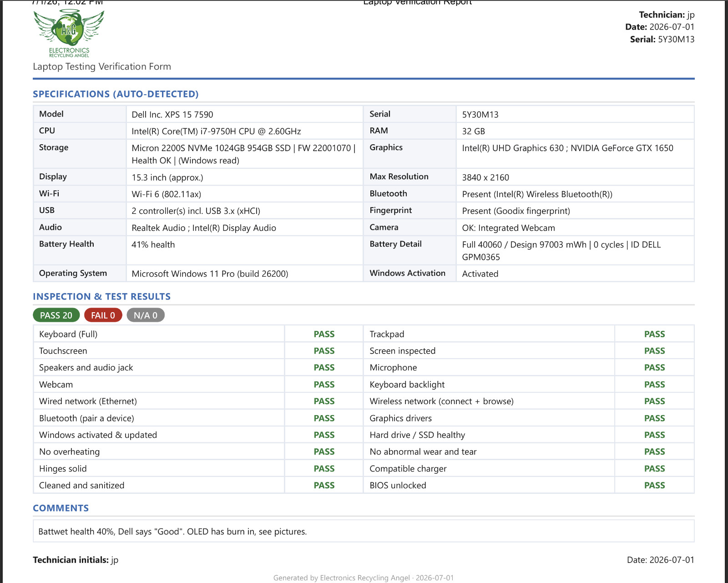Select the Touchscreen test row label
This screenshot has width=728, height=583.
tap(63, 351)
